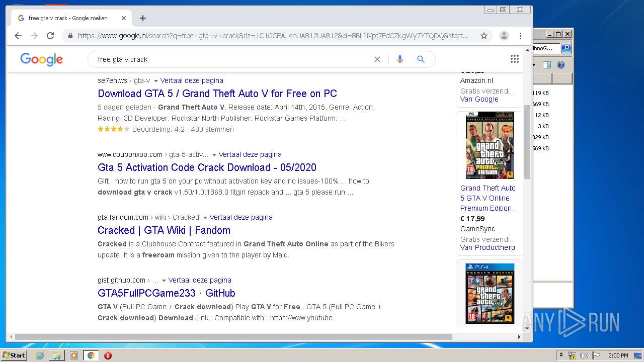Click help icon in background window
The width and height of the screenshot is (644, 362).
pos(561,65)
